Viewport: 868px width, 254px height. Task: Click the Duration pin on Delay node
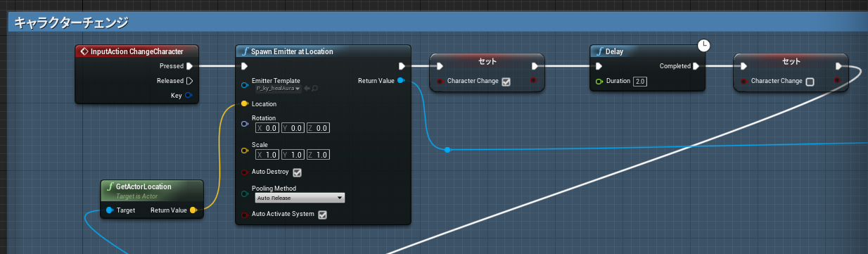[599, 82]
